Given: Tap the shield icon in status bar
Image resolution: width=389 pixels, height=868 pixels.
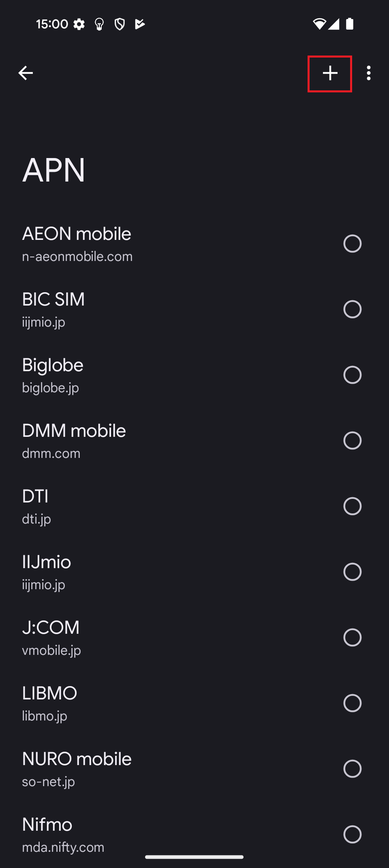Looking at the screenshot, I should [120, 24].
